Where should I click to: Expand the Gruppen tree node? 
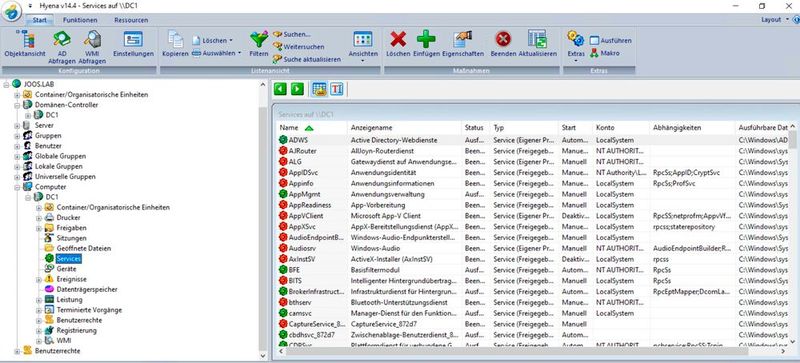pos(17,136)
